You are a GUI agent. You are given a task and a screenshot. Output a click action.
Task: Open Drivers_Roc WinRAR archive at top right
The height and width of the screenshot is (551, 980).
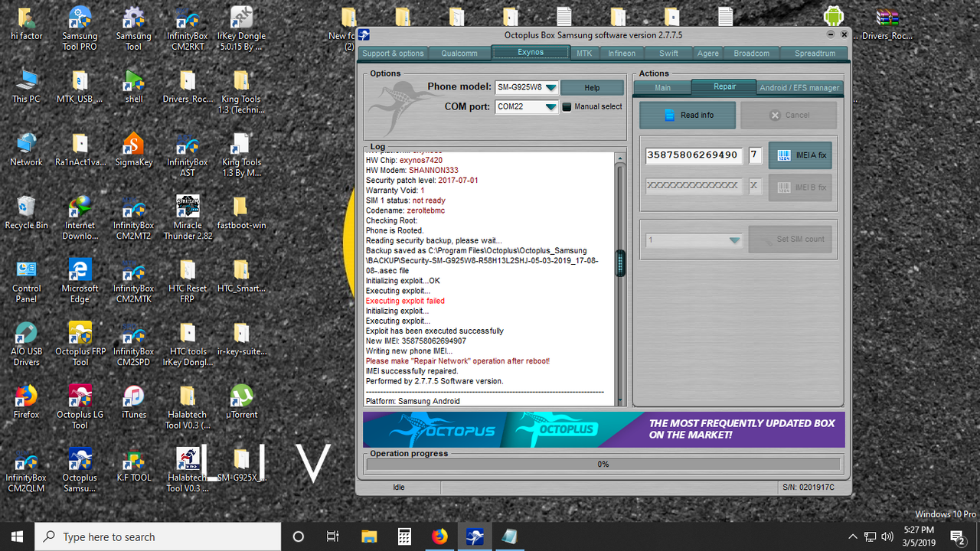[x=887, y=23]
